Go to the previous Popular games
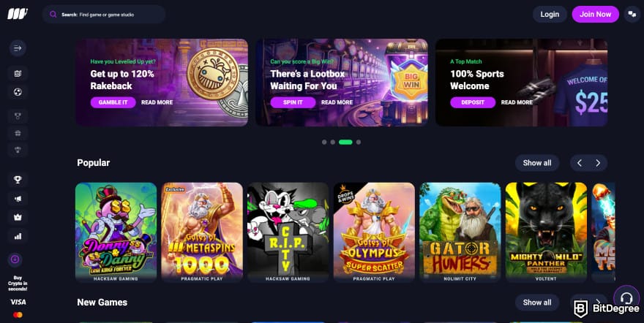Screen dimensions: 644x323 580,163
